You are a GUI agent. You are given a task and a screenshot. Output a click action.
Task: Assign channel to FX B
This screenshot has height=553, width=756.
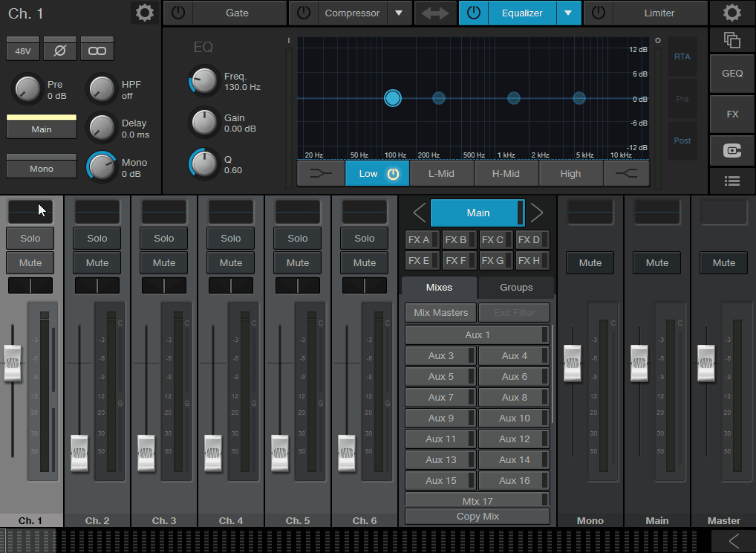458,239
